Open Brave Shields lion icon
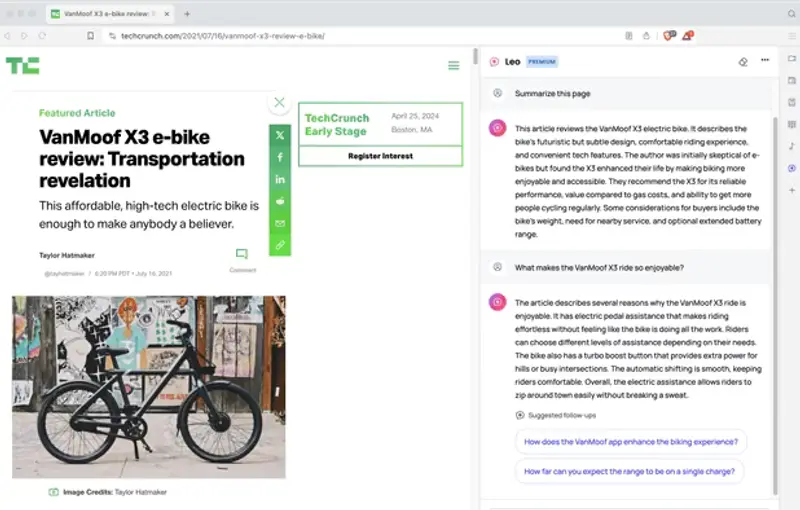This screenshot has width=800, height=510. click(x=669, y=35)
